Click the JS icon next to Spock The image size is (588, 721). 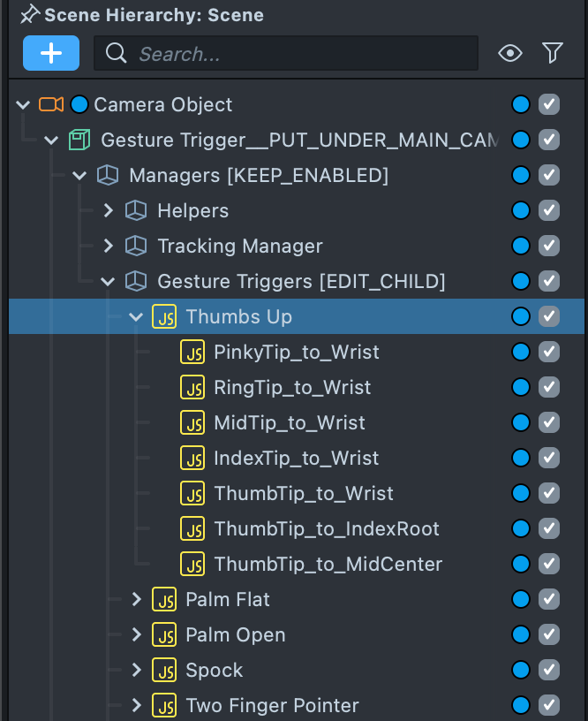[164, 670]
